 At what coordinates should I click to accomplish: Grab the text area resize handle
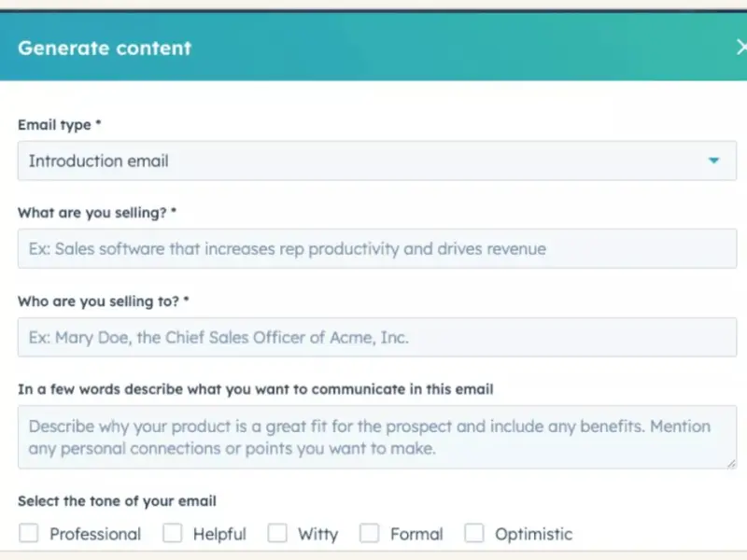[731, 463]
